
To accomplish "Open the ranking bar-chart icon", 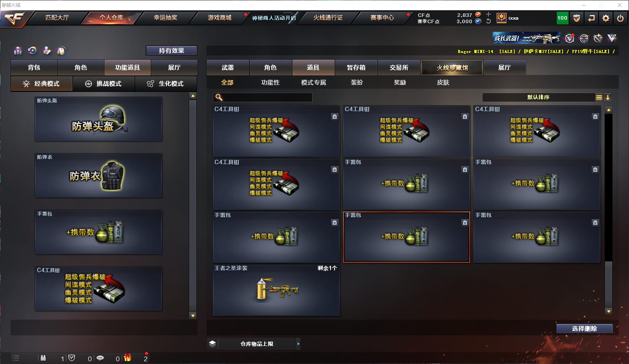I will tap(18, 50).
